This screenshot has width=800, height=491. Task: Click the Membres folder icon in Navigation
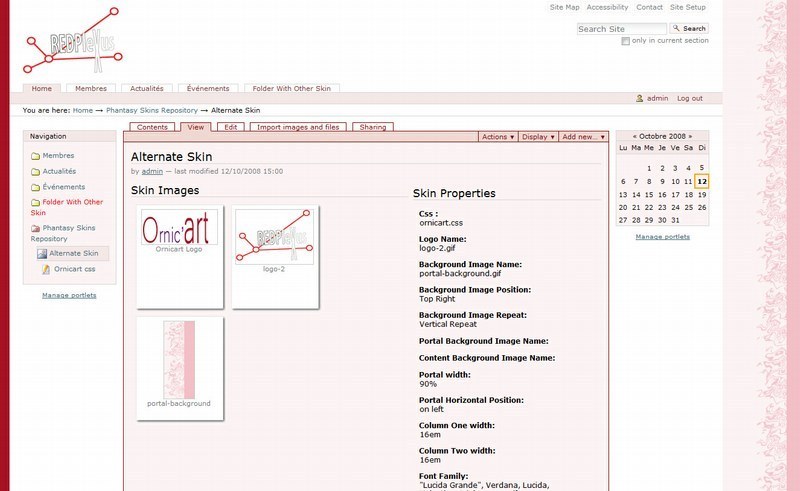[x=36, y=156]
